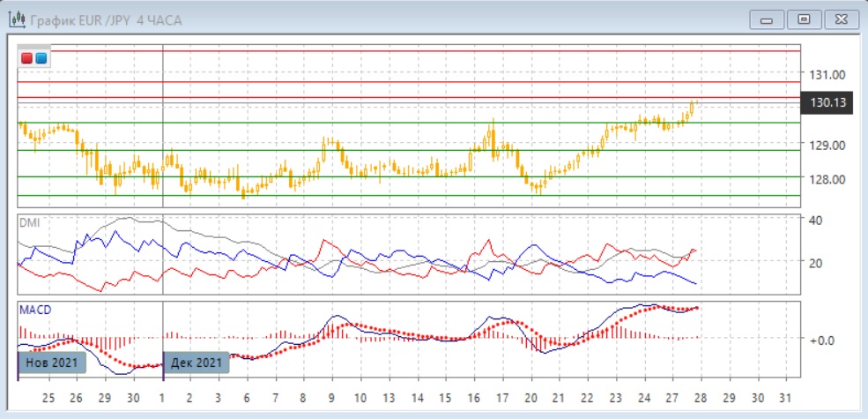This screenshot has height=419, width=868.
Task: Click the blue square button on chart
Action: coord(41,58)
